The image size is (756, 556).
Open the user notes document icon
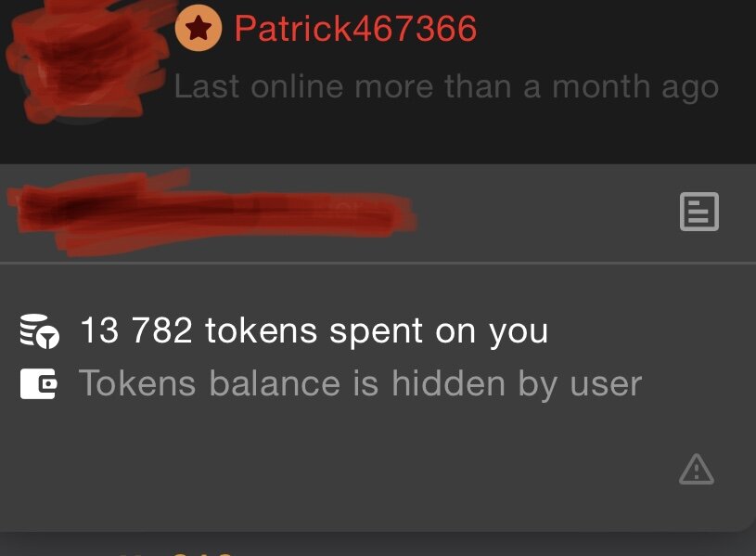point(699,212)
